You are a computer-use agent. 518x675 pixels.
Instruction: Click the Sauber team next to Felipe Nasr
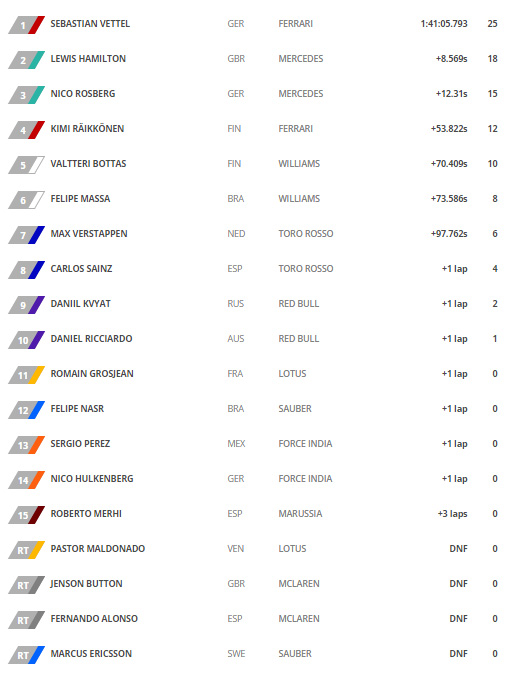[x=295, y=409]
